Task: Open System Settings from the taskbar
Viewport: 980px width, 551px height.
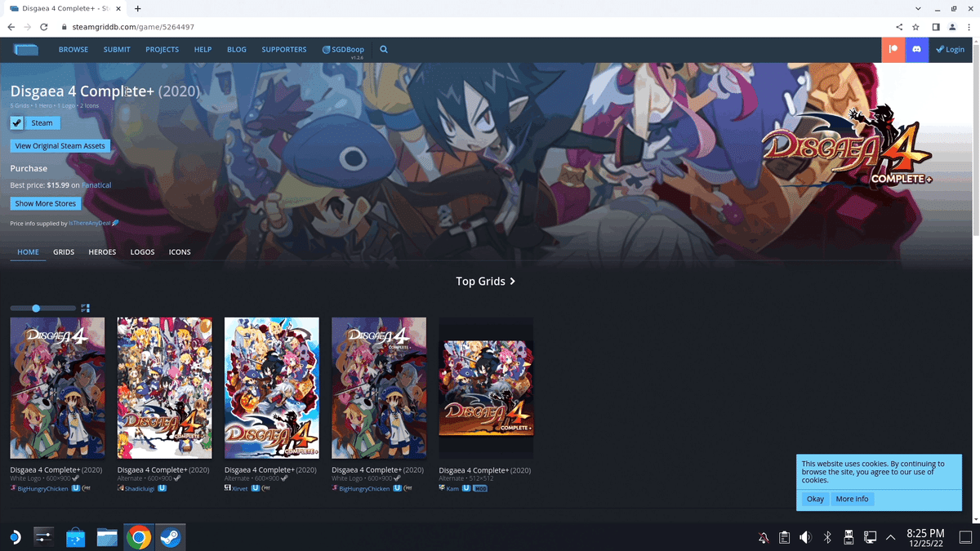Action: (43, 537)
